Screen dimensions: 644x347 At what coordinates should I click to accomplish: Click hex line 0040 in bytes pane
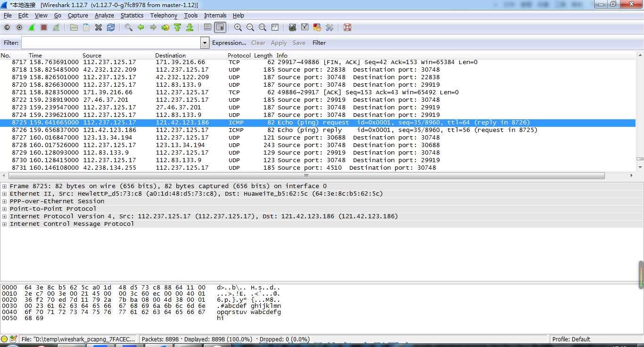click(x=141, y=312)
